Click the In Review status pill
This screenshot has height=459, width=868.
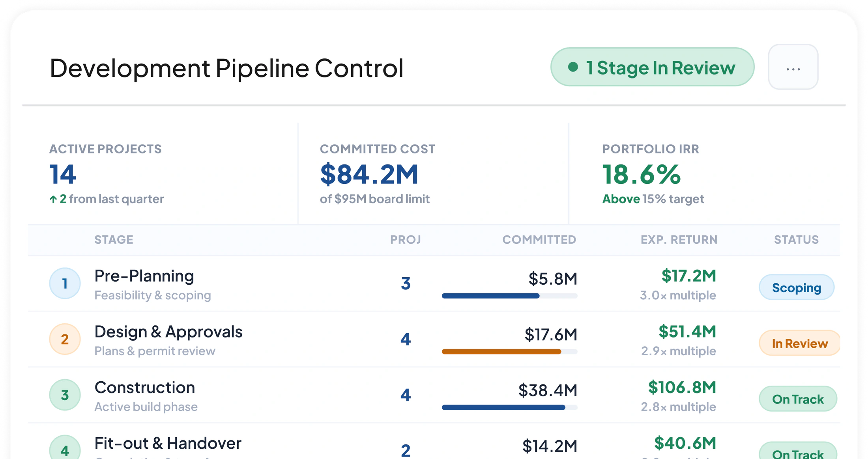[799, 343]
